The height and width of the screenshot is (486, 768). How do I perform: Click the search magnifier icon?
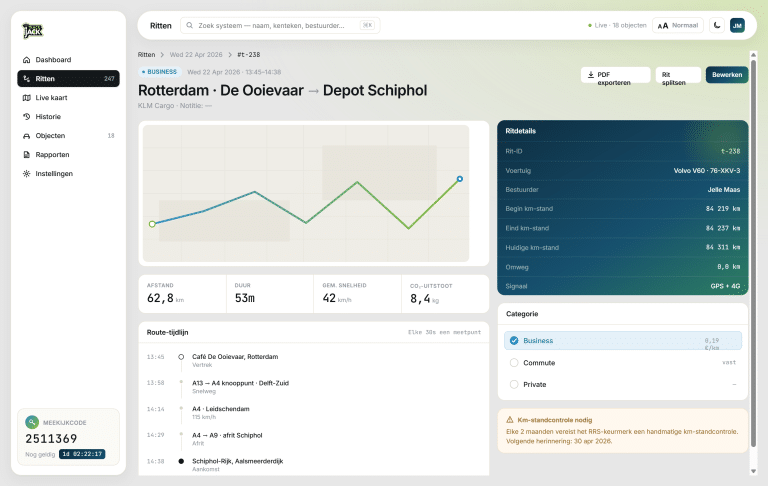coord(190,25)
